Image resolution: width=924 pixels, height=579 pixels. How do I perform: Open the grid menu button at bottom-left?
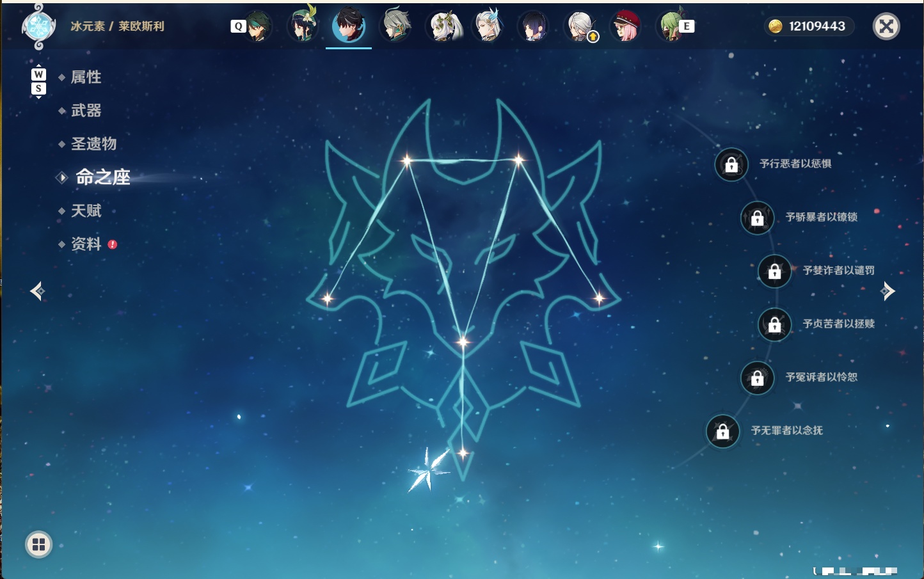pyautogui.click(x=38, y=544)
